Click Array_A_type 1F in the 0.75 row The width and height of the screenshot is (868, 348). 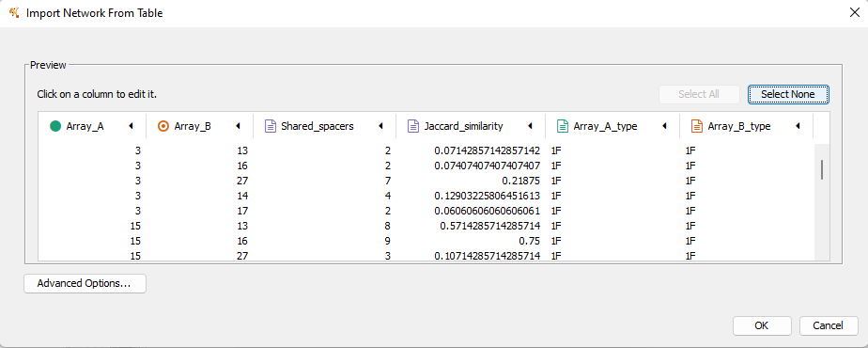coord(556,241)
